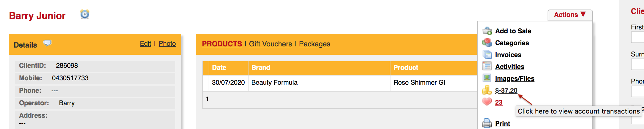
Task: View account transactions via $-37.20 link
Action: (x=506, y=90)
